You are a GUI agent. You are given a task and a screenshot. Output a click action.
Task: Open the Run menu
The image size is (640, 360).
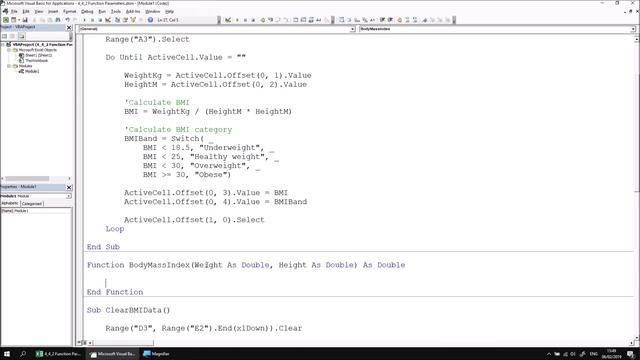pos(102,11)
